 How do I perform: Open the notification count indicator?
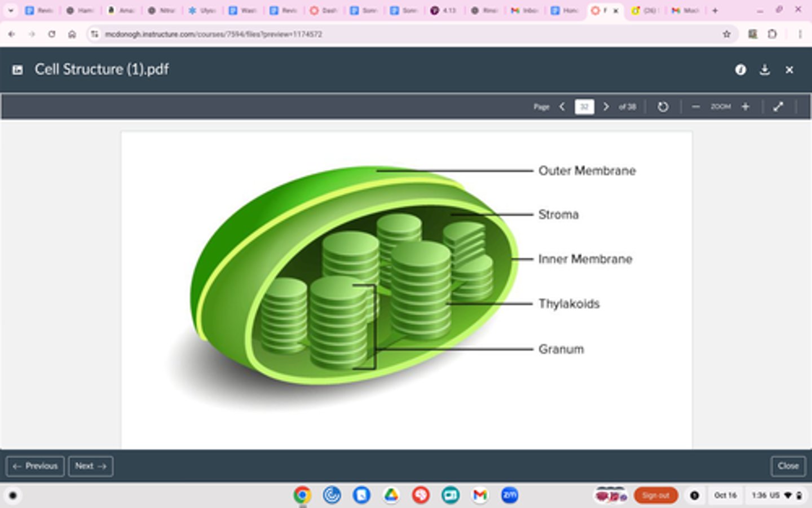click(x=695, y=496)
